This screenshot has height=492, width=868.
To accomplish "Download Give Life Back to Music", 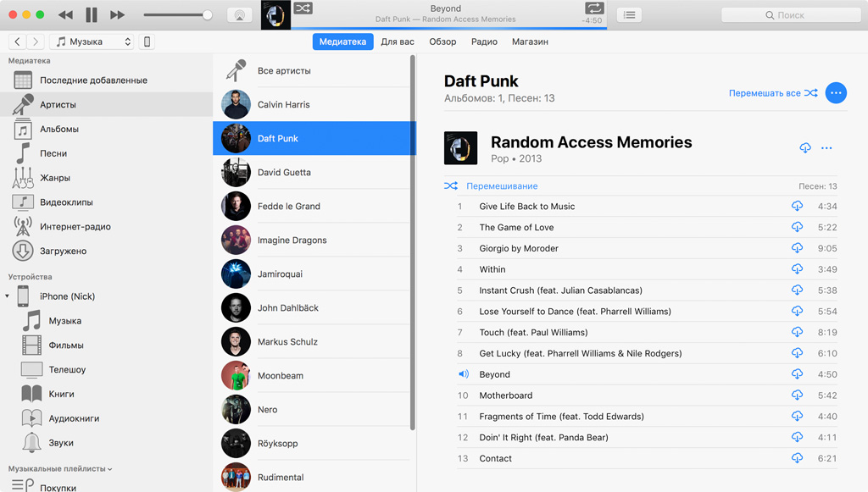I will point(797,206).
